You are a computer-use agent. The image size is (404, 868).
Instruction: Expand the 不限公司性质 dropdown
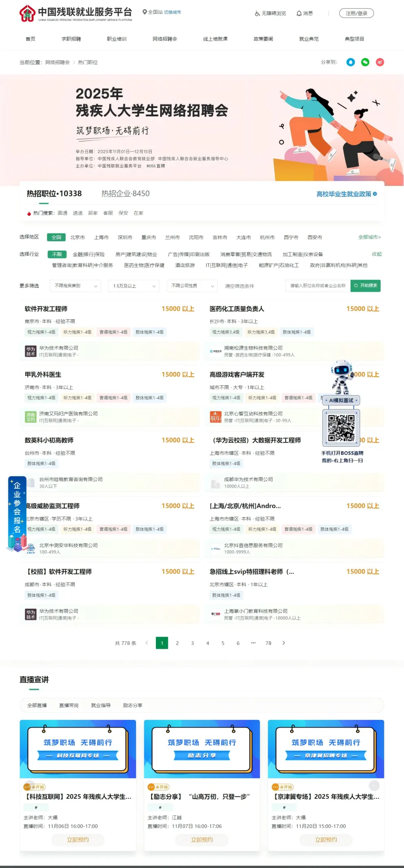pos(192,286)
